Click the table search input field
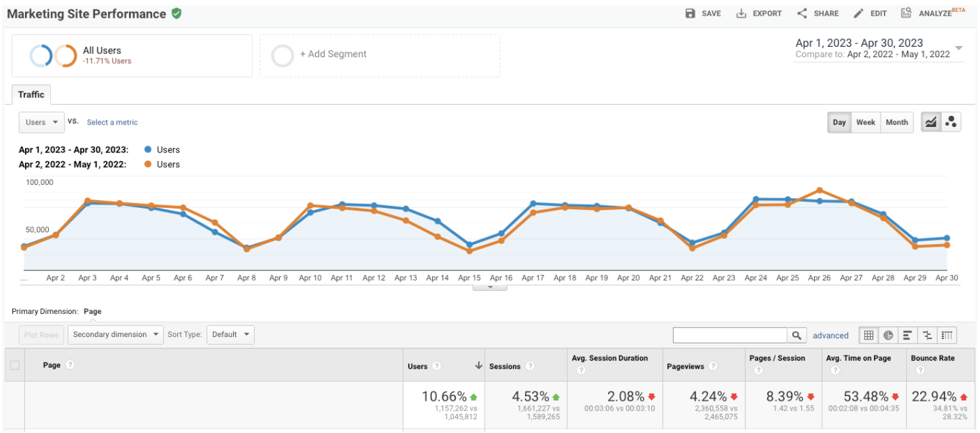This screenshot has width=980, height=433. [730, 336]
